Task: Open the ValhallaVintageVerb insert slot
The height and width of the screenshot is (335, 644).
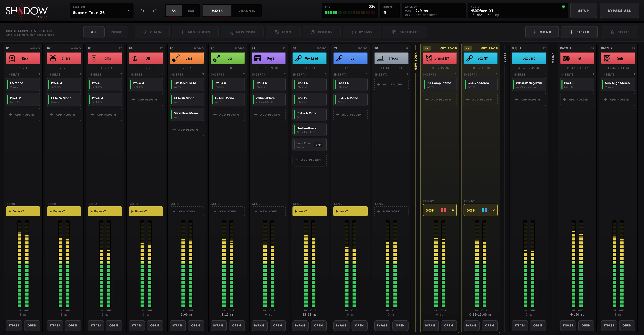Action: (529, 84)
